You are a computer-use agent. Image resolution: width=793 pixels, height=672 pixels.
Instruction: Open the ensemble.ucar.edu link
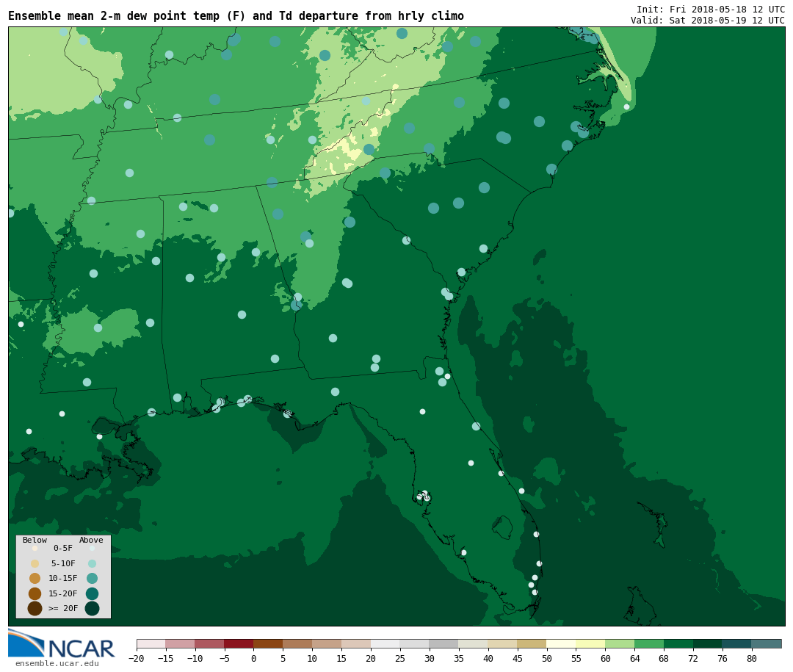(57, 663)
